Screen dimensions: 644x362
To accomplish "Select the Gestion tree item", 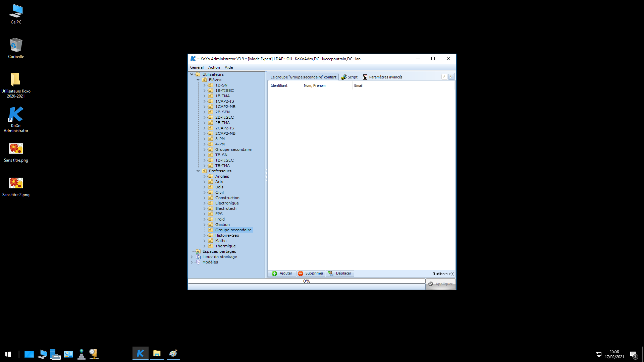I will pos(222,225).
